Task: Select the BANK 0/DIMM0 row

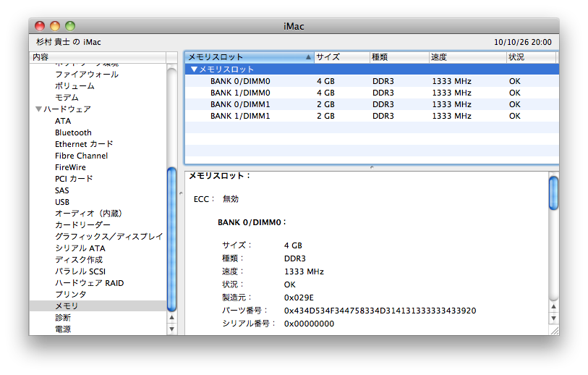Action: 240,81
